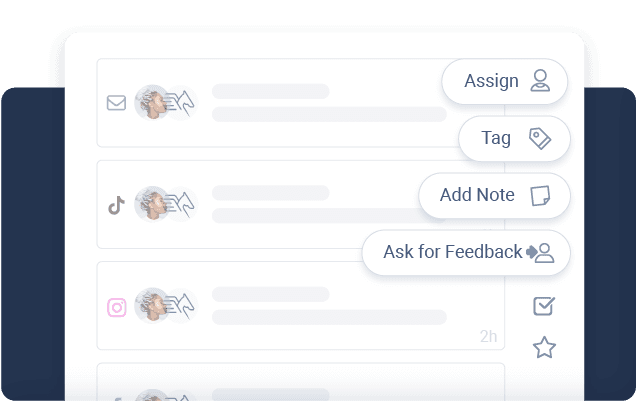Click the avatar in Instagram row
The height and width of the screenshot is (401, 636).
tap(152, 305)
